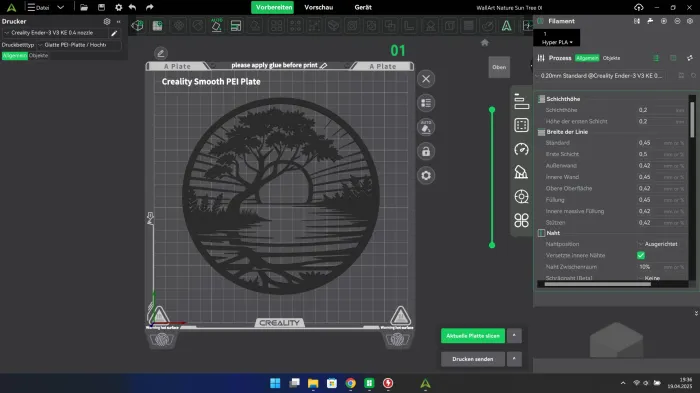Switch to the Vorschau tab
The width and height of the screenshot is (700, 393).
tap(319, 7)
